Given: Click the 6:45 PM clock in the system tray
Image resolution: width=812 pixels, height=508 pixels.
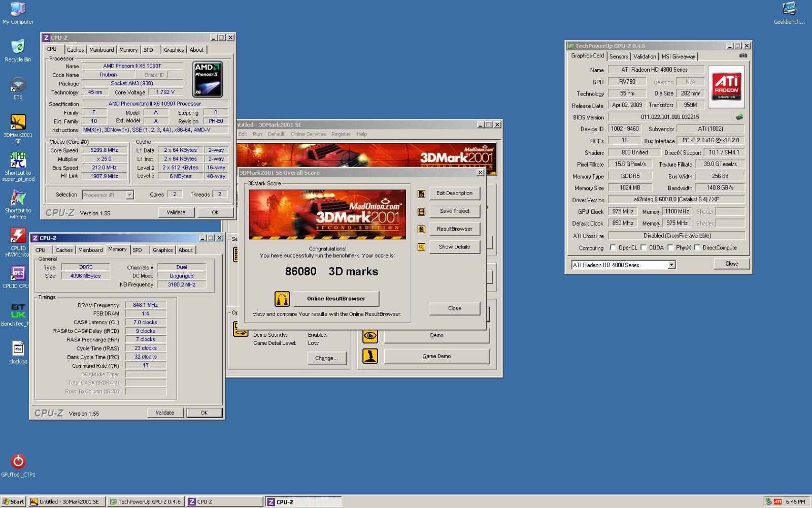Looking at the screenshot, I should [795, 502].
